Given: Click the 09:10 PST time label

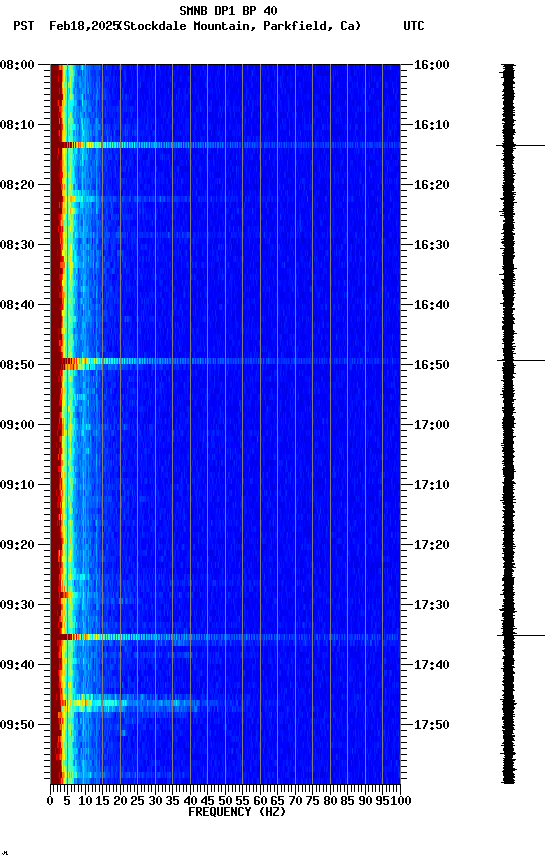Looking at the screenshot, I should [x=17, y=485].
